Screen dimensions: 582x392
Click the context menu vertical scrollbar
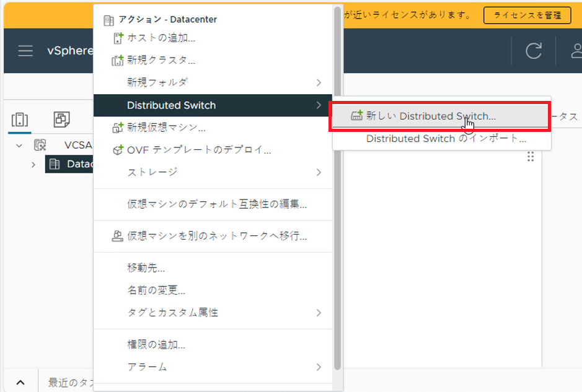337,188
